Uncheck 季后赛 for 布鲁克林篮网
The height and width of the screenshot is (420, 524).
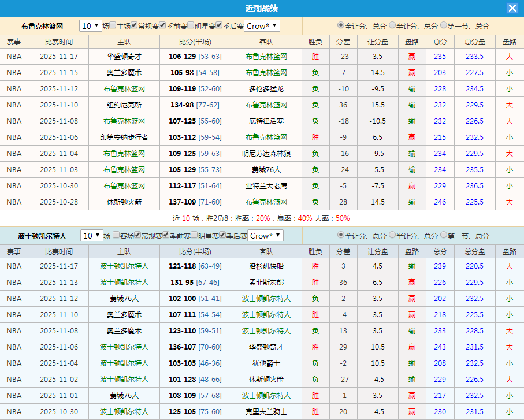pos(218,25)
